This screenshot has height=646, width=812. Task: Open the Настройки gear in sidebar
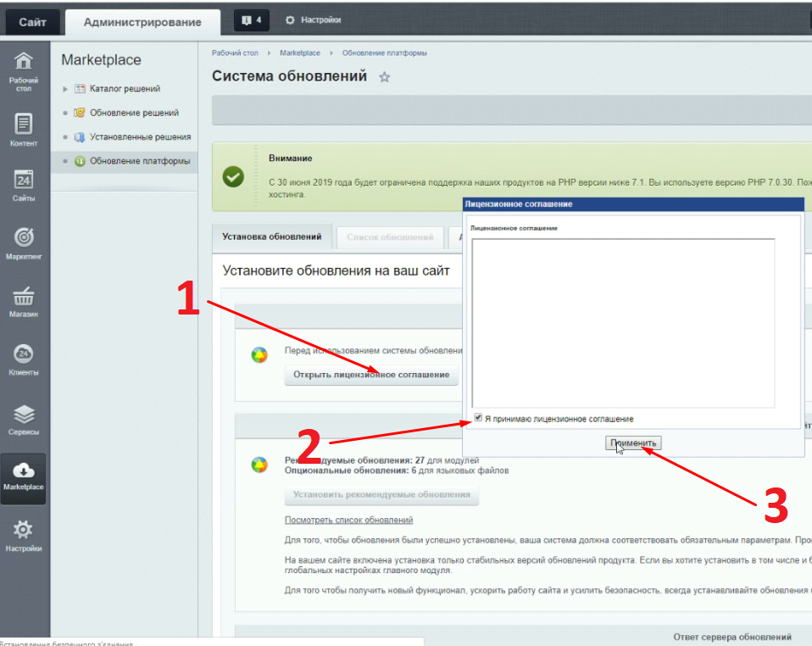(23, 530)
